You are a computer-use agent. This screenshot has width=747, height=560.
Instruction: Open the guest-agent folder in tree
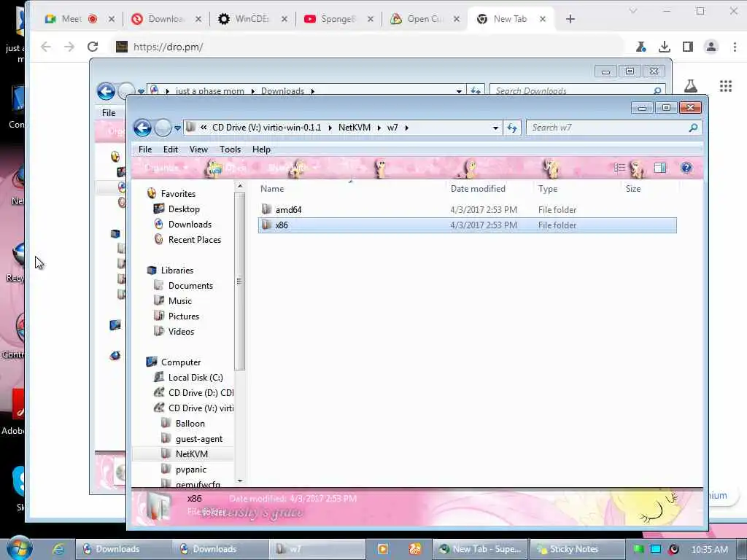[x=198, y=438]
